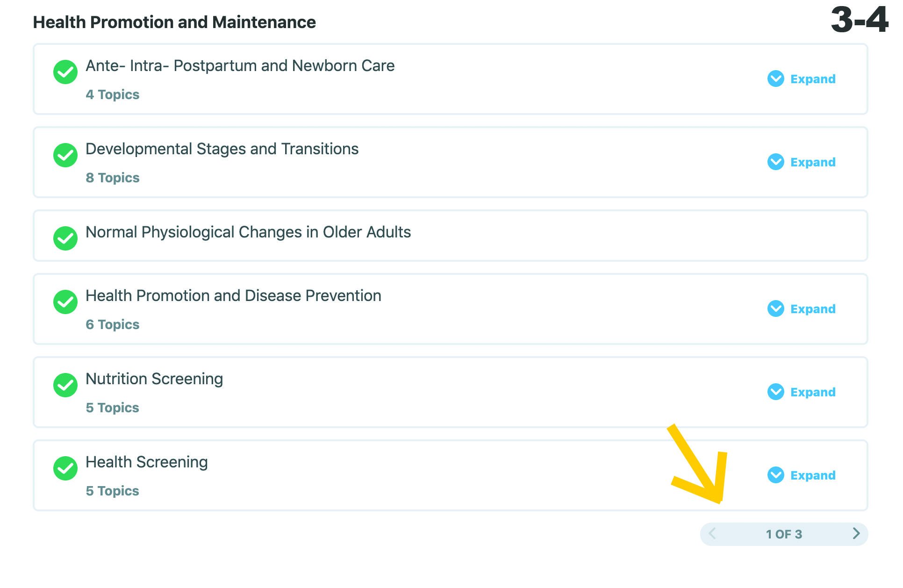Click green checkmark beside Nutrition Screening
Screen dimensions: 903x588
click(65, 385)
